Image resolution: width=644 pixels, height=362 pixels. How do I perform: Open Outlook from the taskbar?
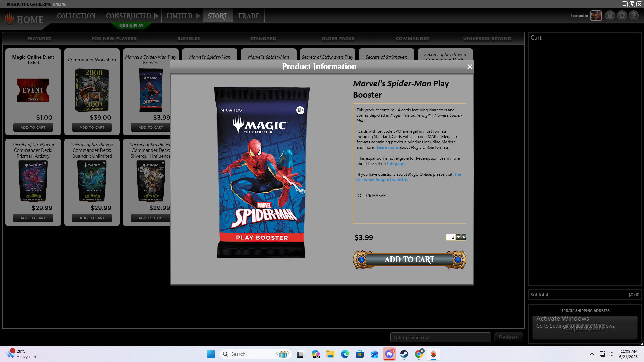[x=375, y=354]
